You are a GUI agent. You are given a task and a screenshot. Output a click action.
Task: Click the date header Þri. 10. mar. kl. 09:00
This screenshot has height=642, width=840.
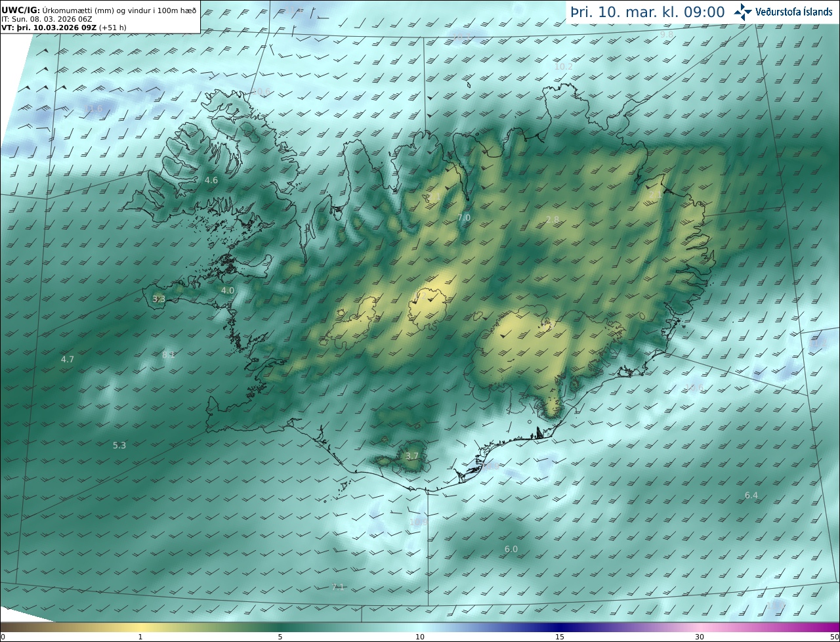(x=648, y=12)
